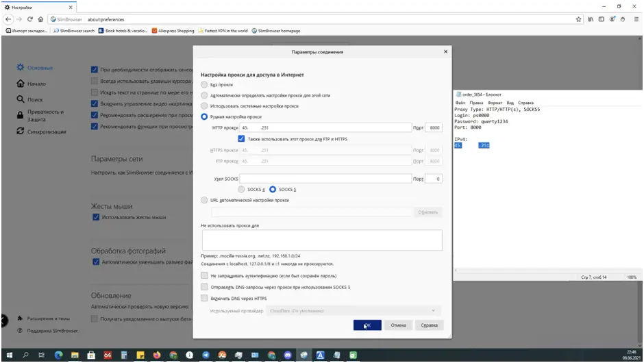This screenshot has width=644, height=363.
Task: Open the Правка menu in Notepad
Action: click(x=476, y=103)
